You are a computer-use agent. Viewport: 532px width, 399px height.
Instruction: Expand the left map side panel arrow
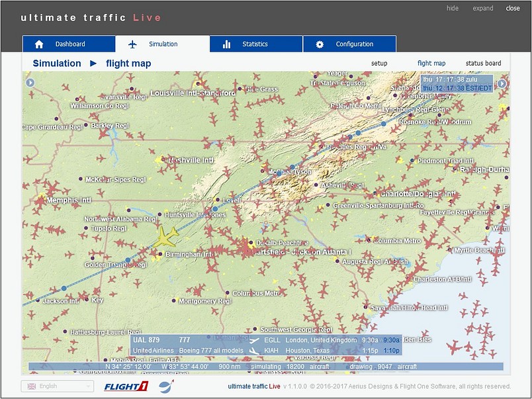[30, 83]
